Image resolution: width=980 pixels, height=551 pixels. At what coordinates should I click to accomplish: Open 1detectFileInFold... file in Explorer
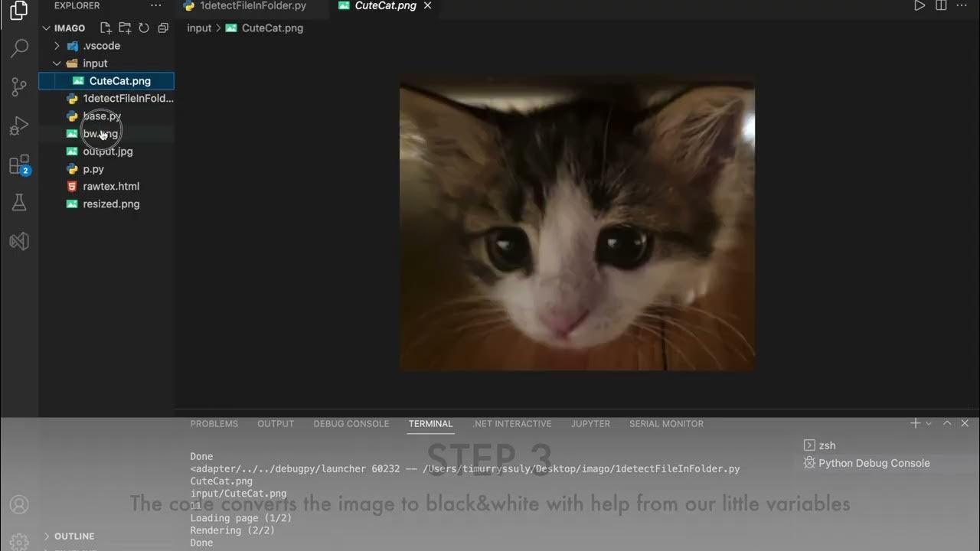coord(106,99)
